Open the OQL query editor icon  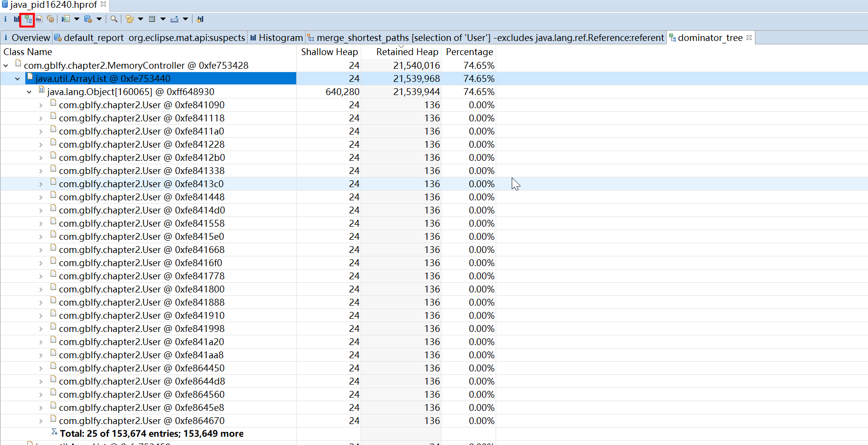click(39, 19)
